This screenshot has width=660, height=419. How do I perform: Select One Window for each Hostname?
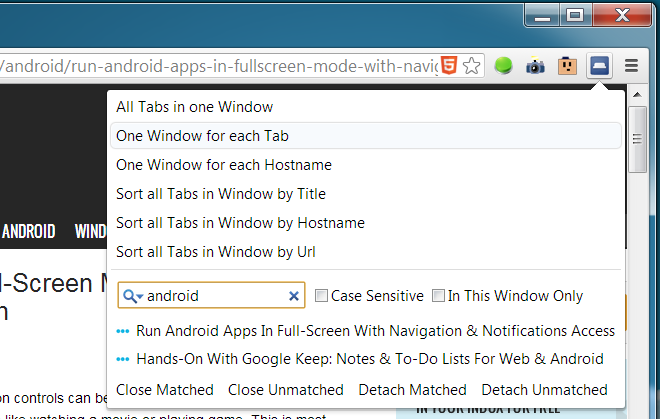coord(224,165)
